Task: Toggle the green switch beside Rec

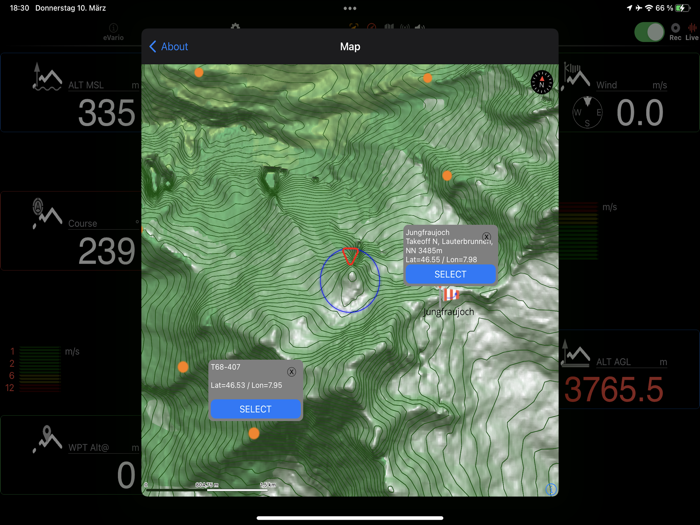Action: [x=649, y=32]
